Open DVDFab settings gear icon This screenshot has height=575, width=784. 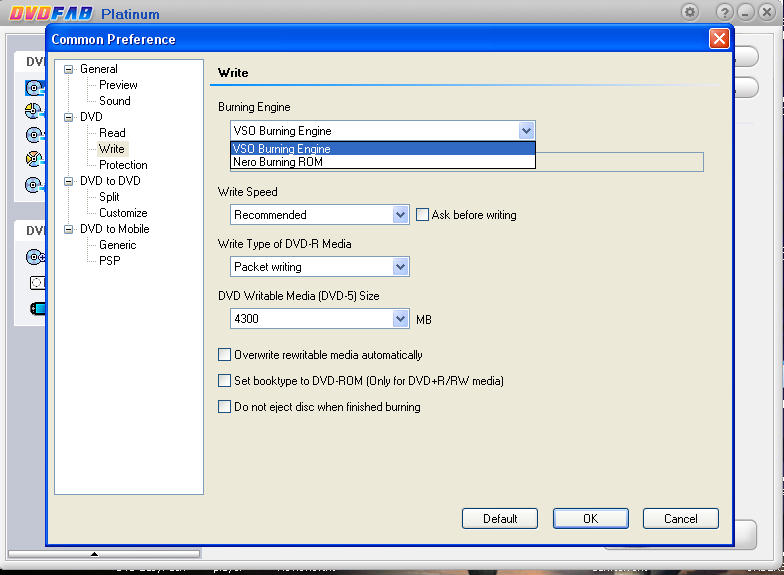(690, 12)
